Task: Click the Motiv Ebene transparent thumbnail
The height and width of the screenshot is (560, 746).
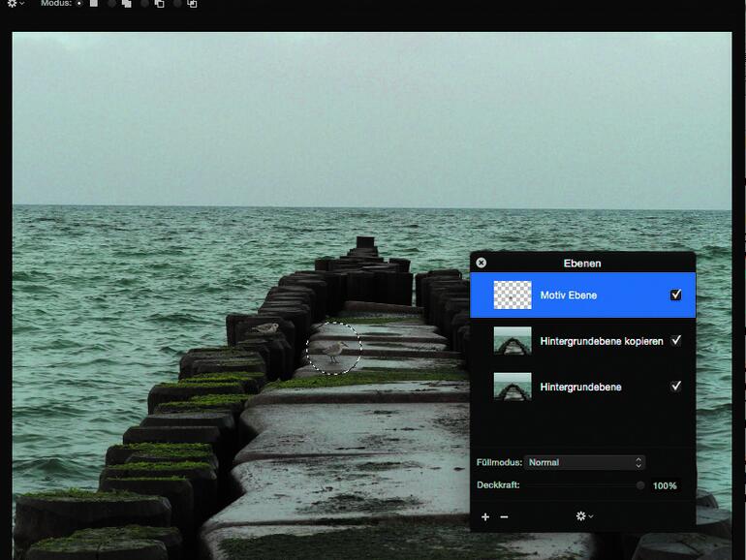Action: (513, 295)
